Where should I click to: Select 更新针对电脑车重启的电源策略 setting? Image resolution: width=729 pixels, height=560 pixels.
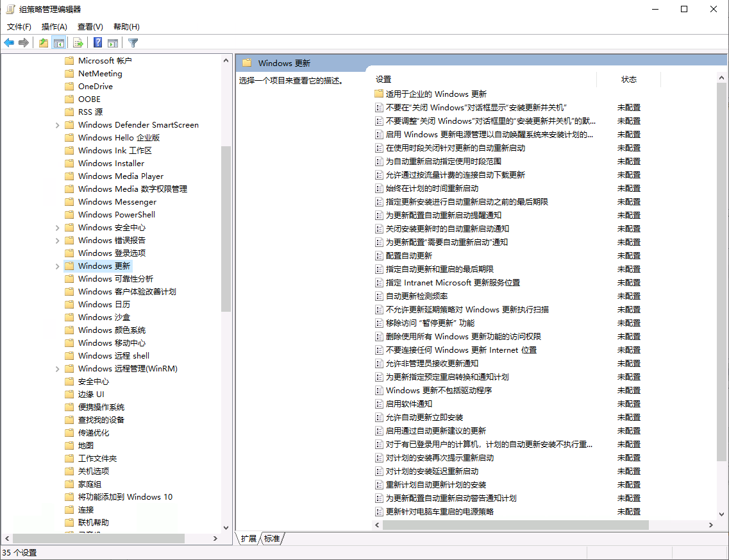(440, 512)
